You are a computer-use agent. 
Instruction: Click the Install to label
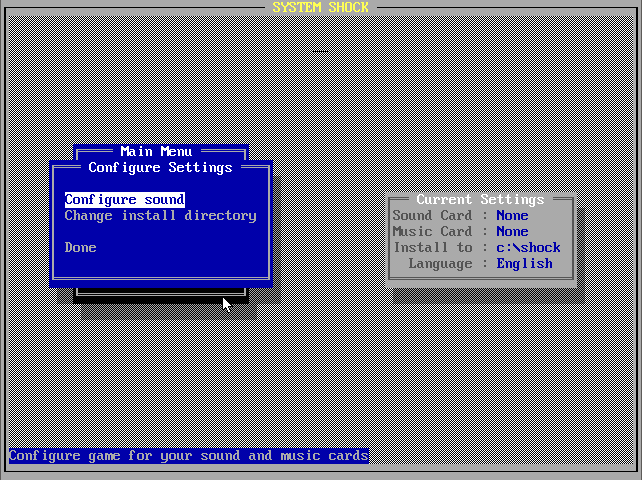pyautogui.click(x=433, y=248)
